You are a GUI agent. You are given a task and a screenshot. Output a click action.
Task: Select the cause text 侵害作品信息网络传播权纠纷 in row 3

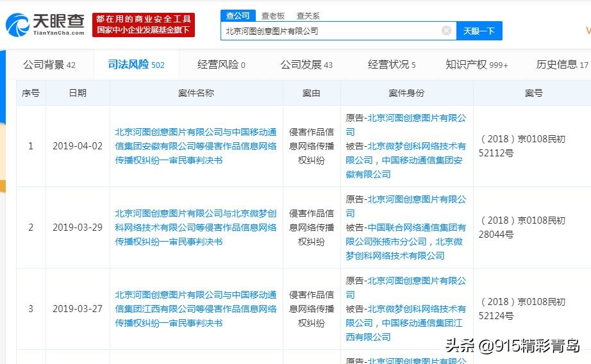tap(312, 309)
